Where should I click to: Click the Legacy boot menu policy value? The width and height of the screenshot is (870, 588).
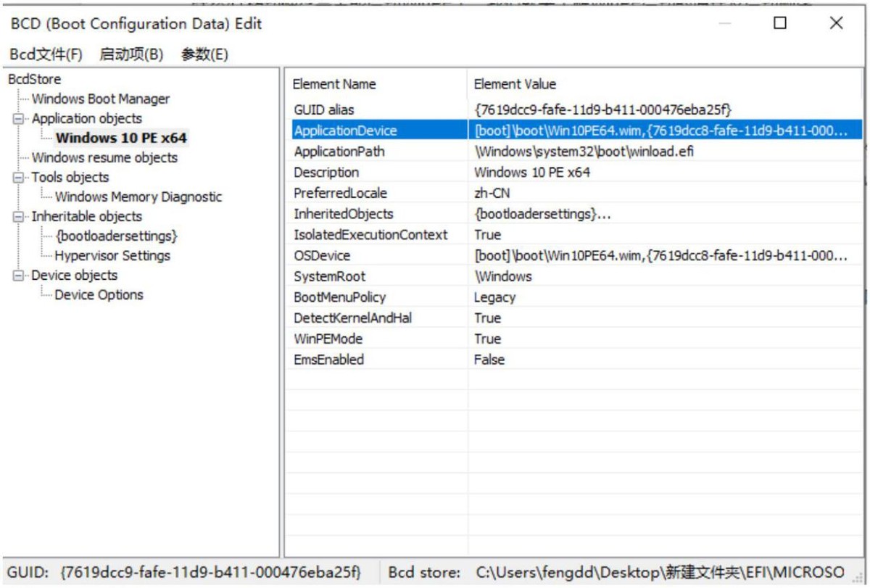(494, 297)
